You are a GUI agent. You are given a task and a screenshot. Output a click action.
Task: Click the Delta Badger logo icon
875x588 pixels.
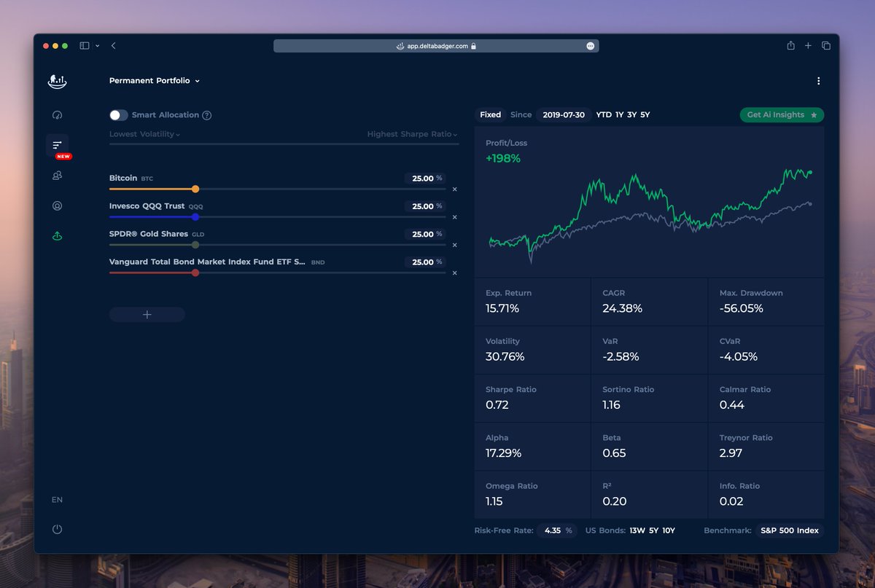[x=57, y=81]
